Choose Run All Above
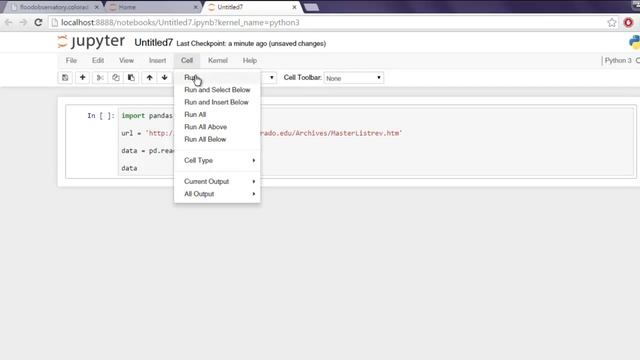640x360 pixels. (217, 127)
